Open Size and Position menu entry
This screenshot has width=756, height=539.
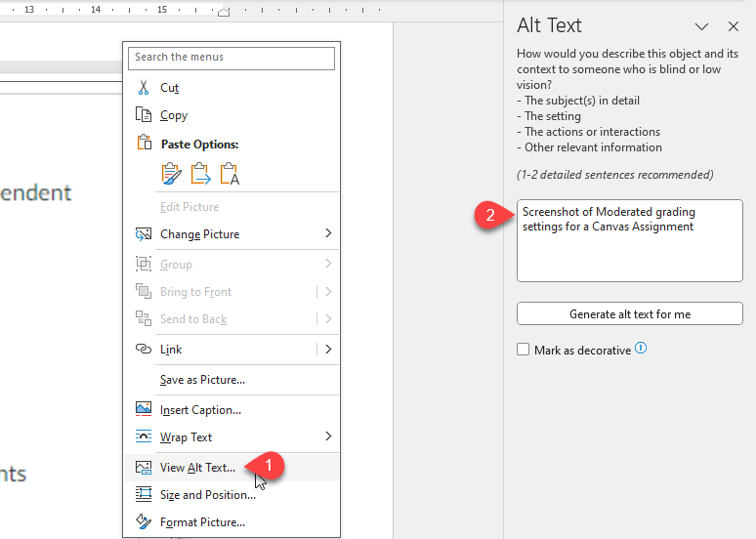point(207,495)
